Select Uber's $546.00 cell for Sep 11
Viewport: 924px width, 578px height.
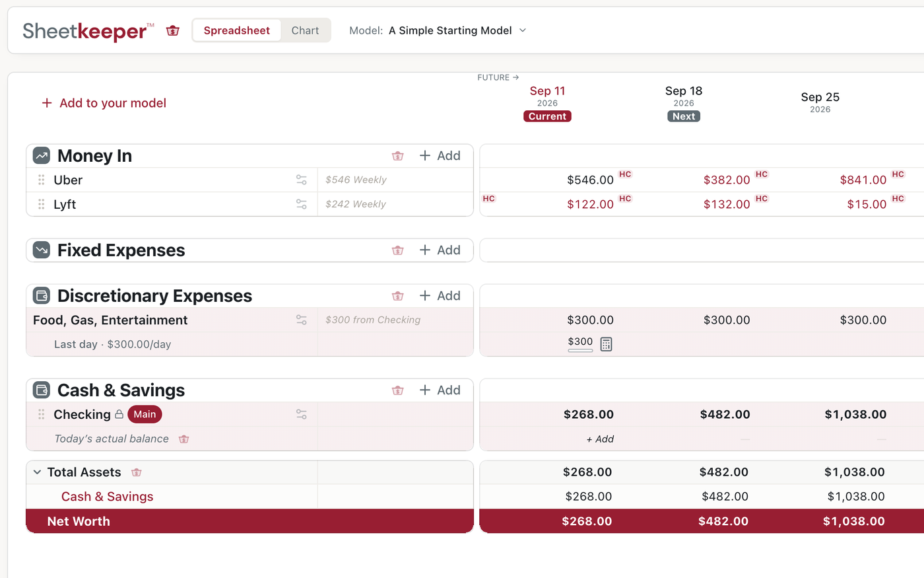point(591,180)
